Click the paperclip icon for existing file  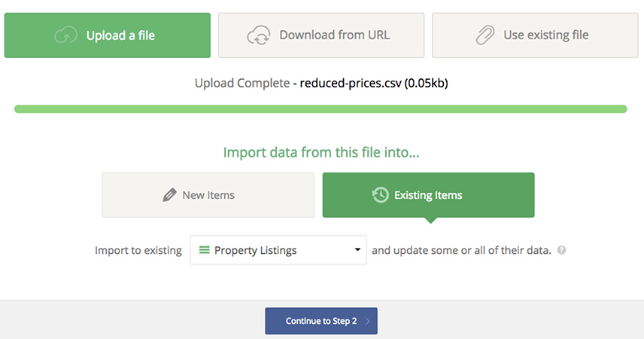(x=485, y=35)
